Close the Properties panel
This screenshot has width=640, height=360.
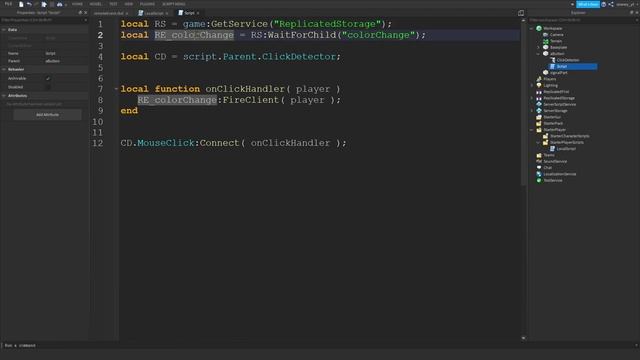click(x=85, y=13)
